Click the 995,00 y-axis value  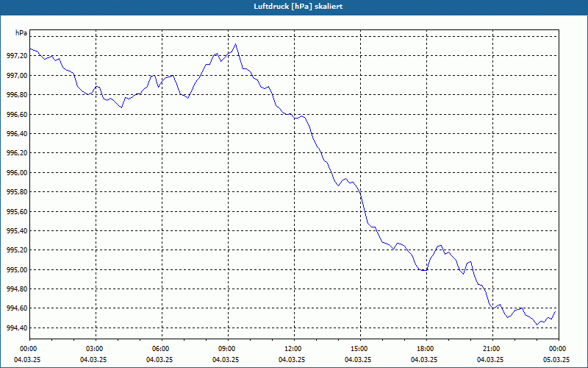point(17,269)
